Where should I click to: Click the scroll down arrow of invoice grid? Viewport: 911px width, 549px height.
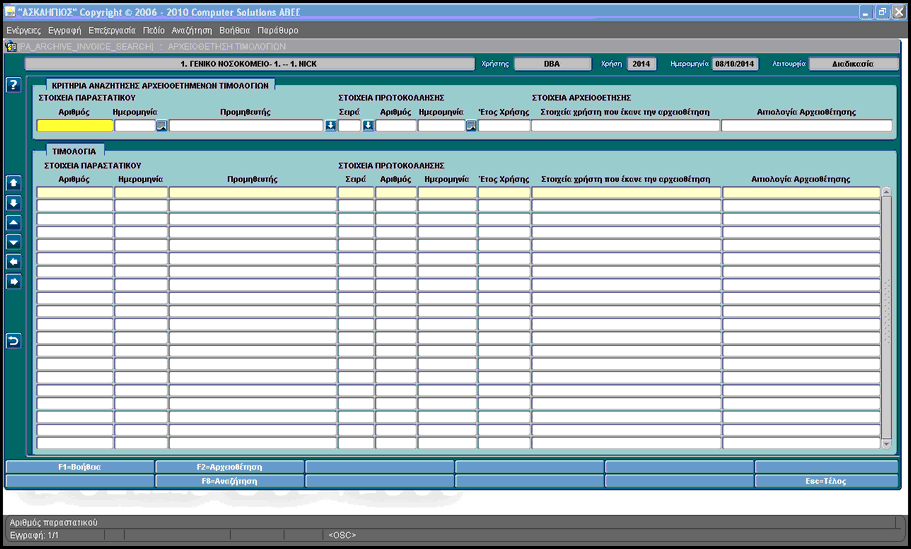coord(886,444)
